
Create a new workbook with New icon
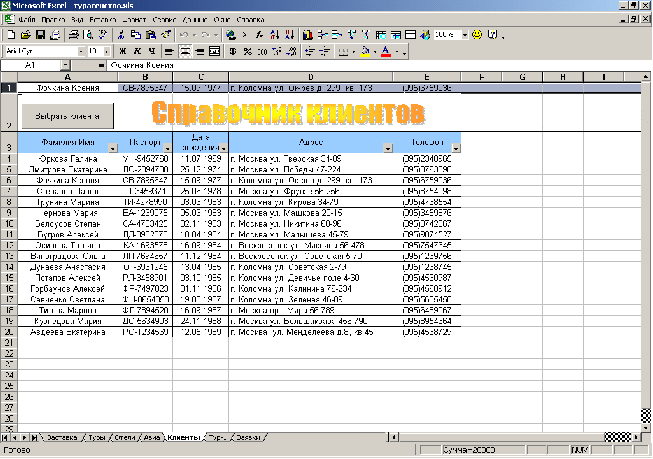pyautogui.click(x=11, y=35)
